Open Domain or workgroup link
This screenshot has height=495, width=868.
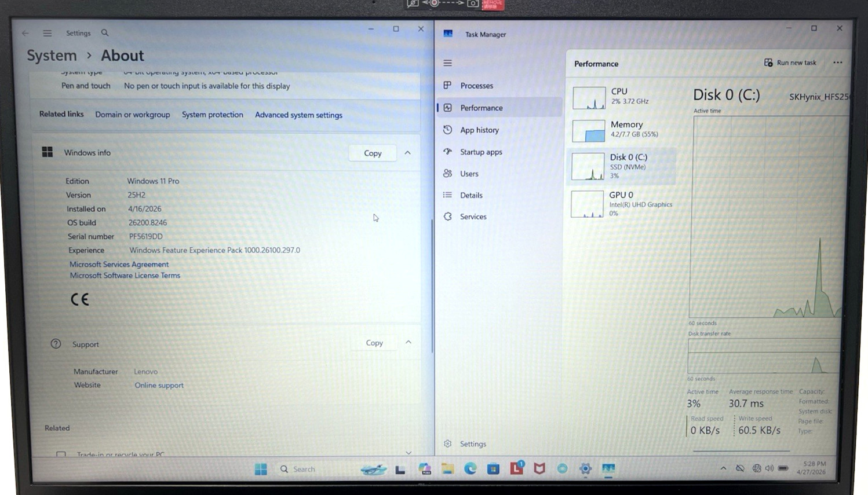click(x=133, y=115)
